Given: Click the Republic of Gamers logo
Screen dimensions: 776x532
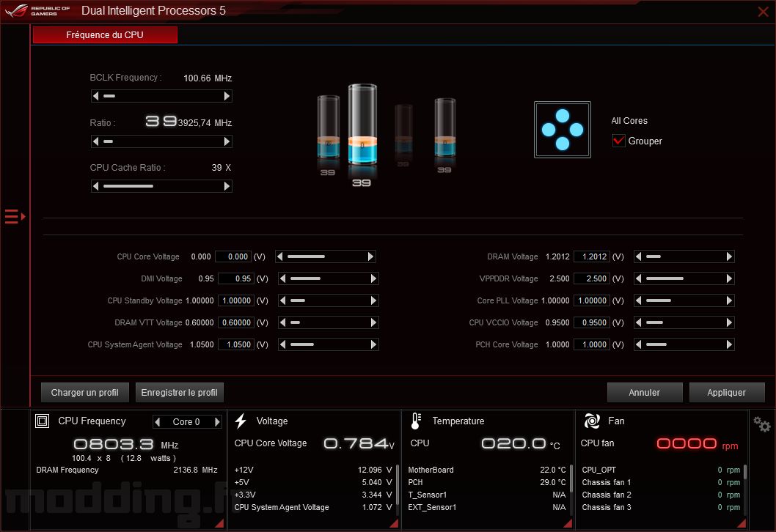Looking at the screenshot, I should point(37,10).
